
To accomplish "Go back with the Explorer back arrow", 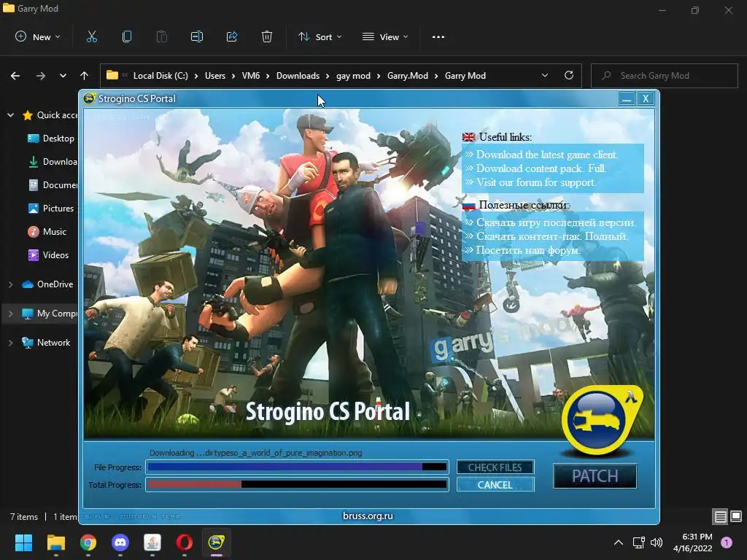I will coord(15,76).
